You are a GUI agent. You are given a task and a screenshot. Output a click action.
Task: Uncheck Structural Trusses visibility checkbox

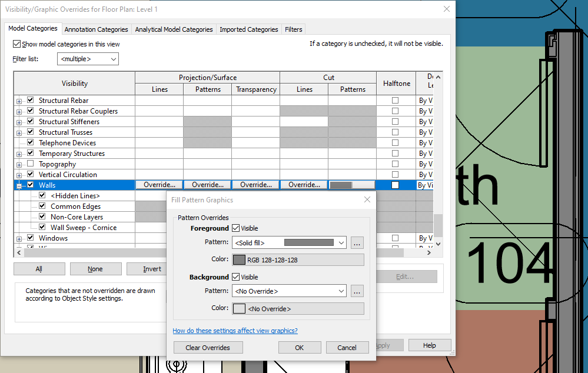[31, 132]
